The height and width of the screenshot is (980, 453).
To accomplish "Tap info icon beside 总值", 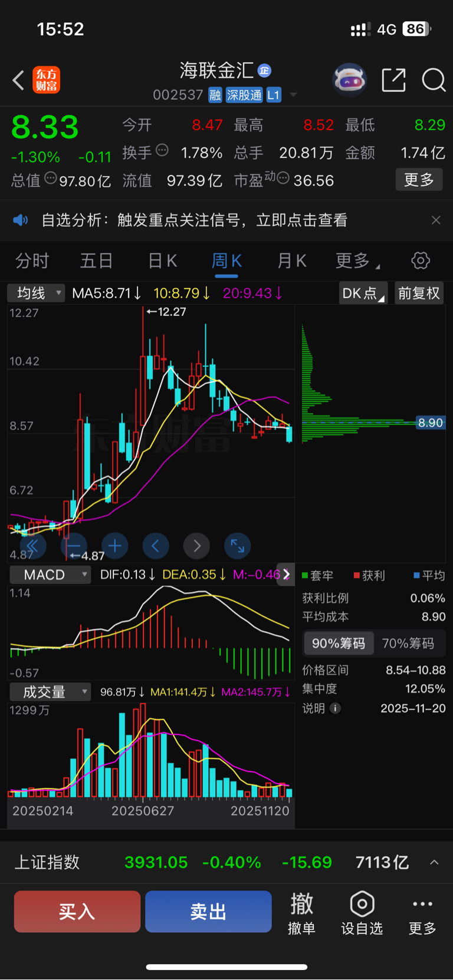I will (x=51, y=178).
